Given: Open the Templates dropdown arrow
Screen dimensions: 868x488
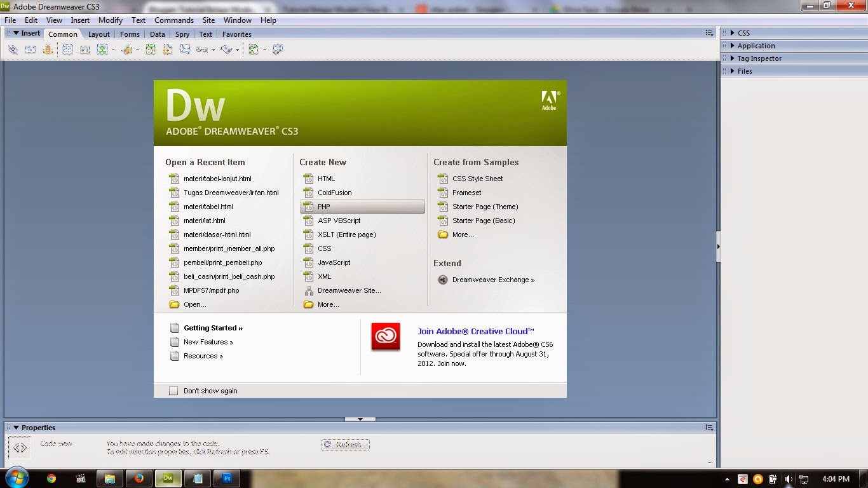Looking at the screenshot, I should (x=264, y=50).
